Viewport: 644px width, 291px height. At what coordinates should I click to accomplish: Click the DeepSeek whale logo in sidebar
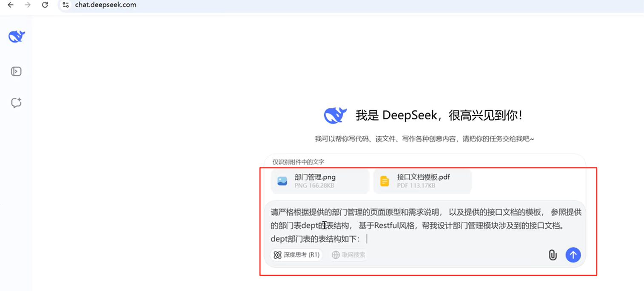(x=17, y=37)
